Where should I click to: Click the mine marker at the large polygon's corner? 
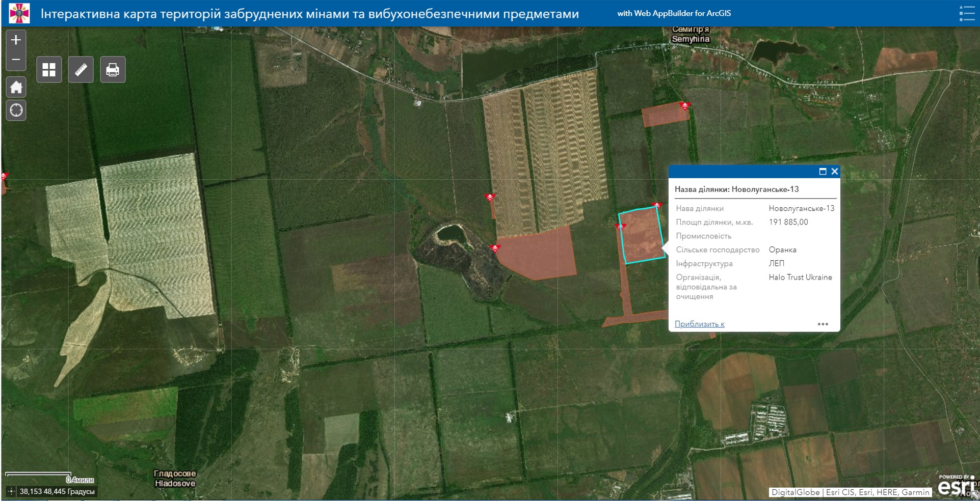[494, 248]
